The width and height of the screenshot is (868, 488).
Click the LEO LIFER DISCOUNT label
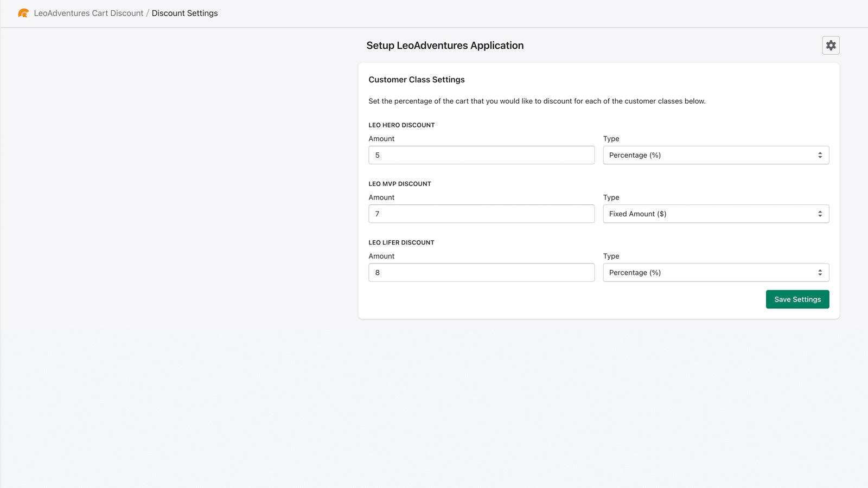point(401,242)
